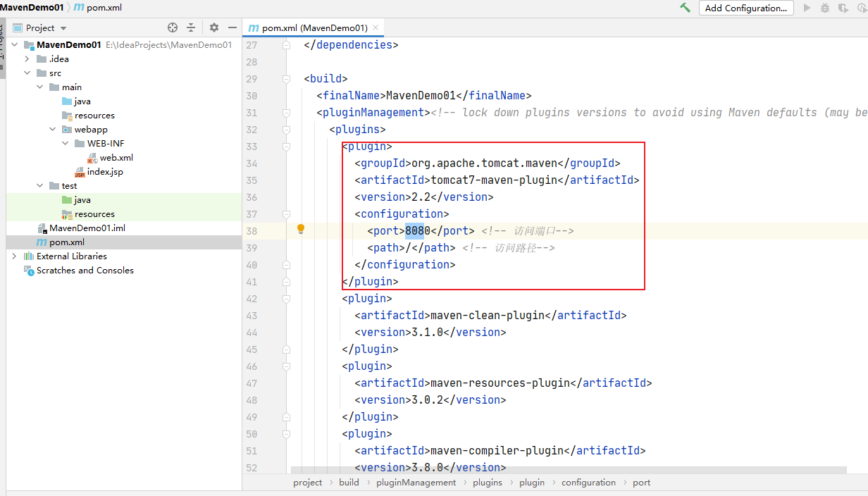Click the editor horizontal scrollbar
This screenshot has height=496, width=868.
[x=568, y=469]
